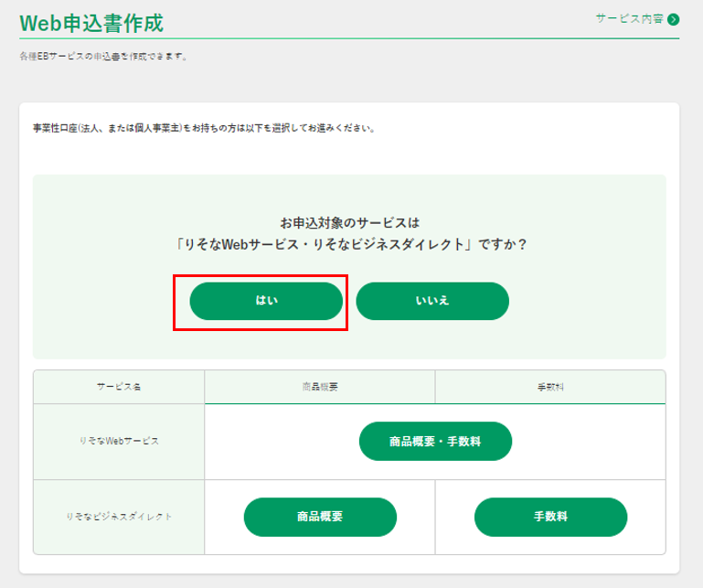Click the はい button
This screenshot has height=588, width=703.
pos(266,301)
